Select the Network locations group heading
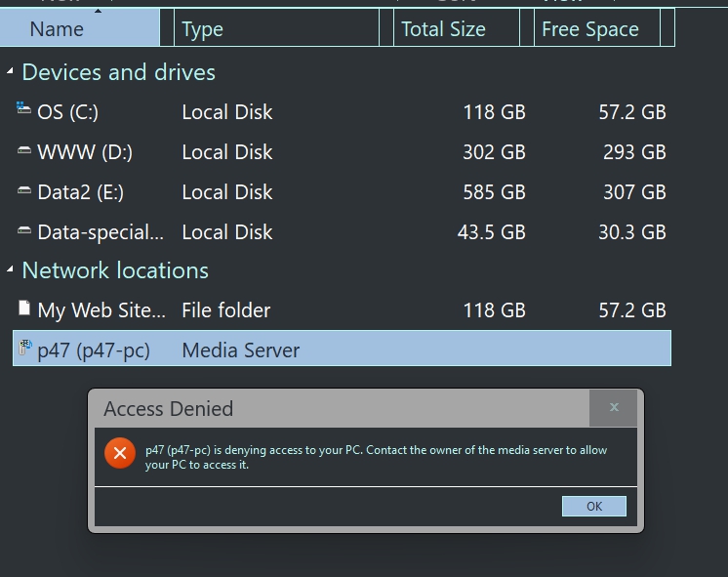 click(115, 270)
